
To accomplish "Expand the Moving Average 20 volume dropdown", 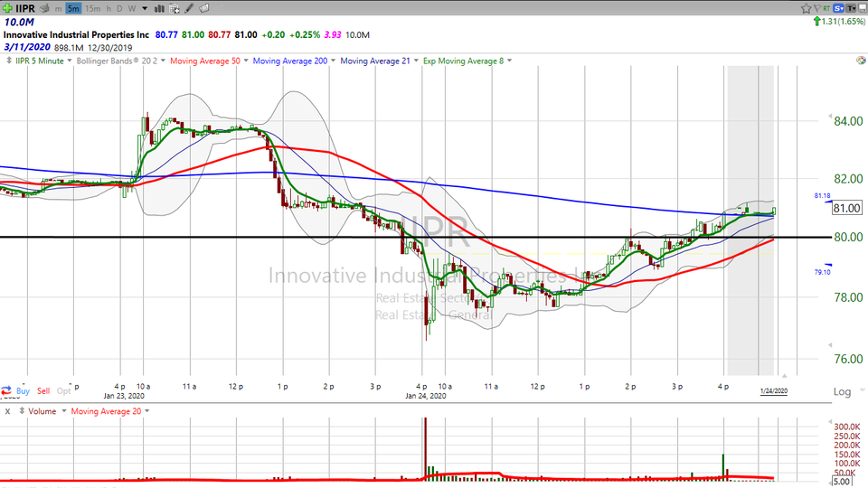I will point(146,411).
